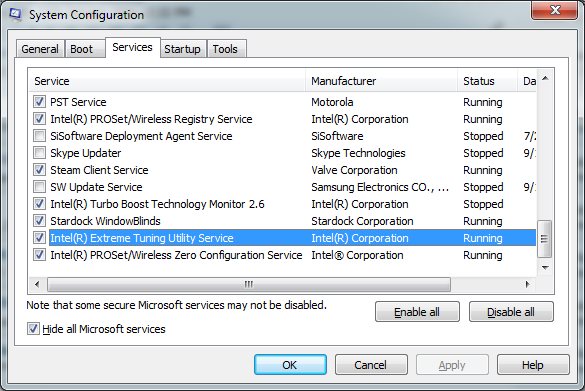The height and width of the screenshot is (391, 585).
Task: Select Stardock WindowBlinds row name
Action: [x=105, y=221]
